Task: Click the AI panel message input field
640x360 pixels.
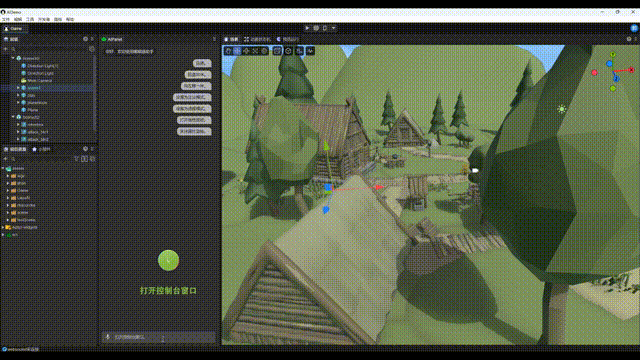Action: coord(158,337)
